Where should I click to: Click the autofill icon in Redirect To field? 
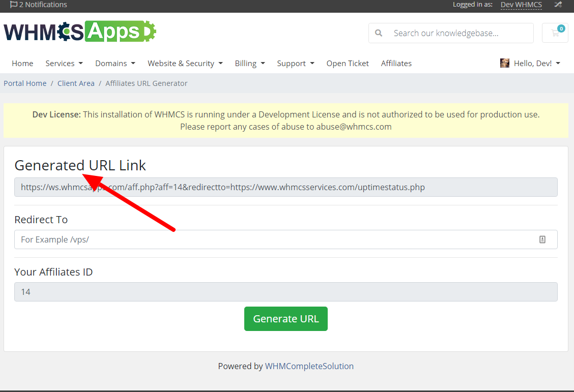[x=542, y=239]
